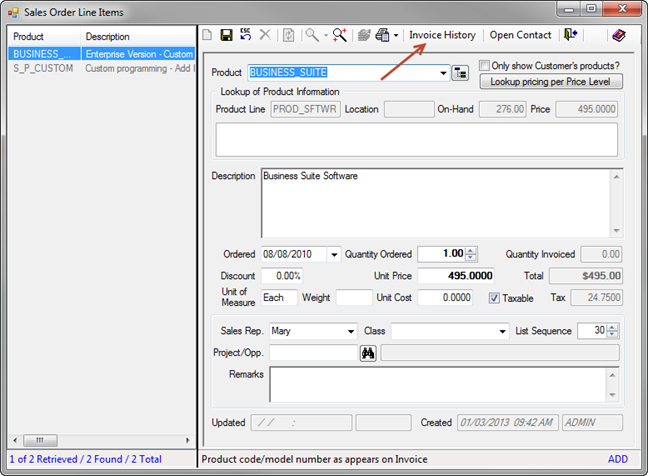Select the BUSINESS_ row in product list
The width and height of the screenshot is (648, 476).
click(x=101, y=54)
